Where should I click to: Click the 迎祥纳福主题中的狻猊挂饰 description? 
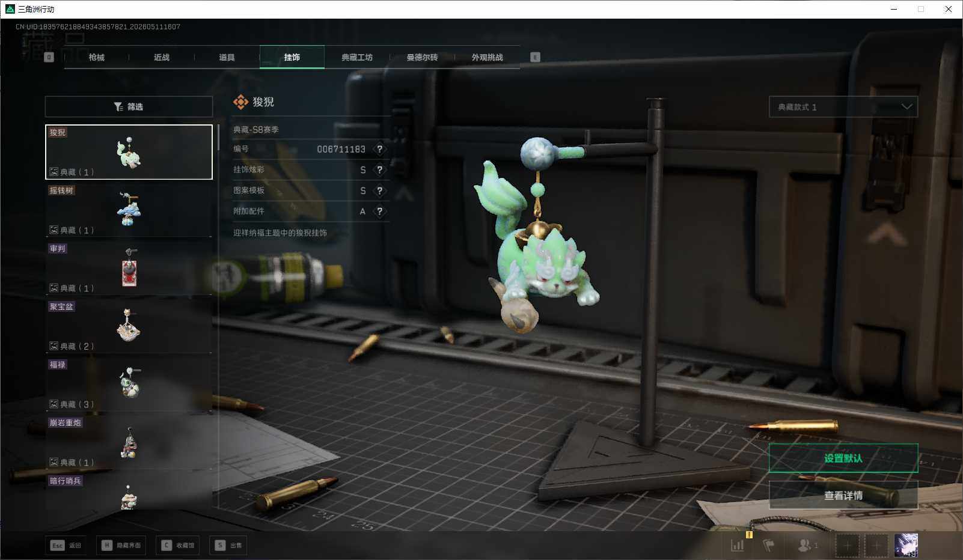280,233
